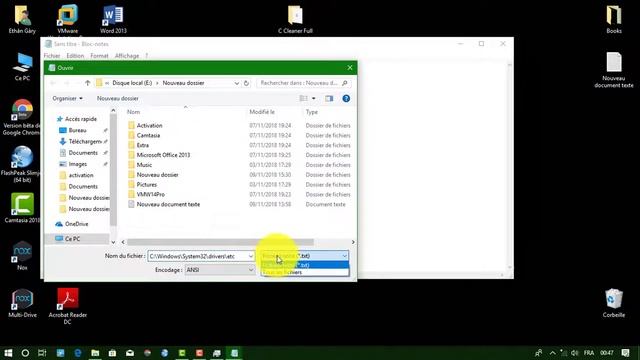640x360 pixels.
Task: Click the Rechercher dans search box
Action: point(303,83)
